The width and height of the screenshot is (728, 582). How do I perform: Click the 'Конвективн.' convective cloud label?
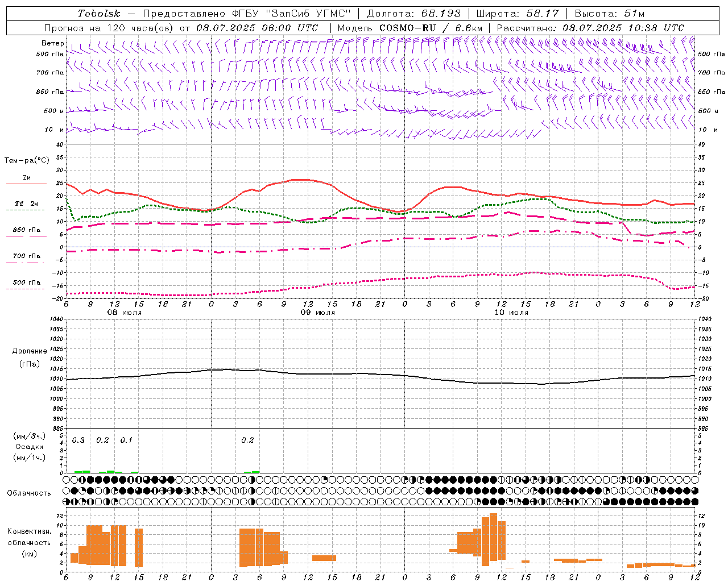coord(30,531)
